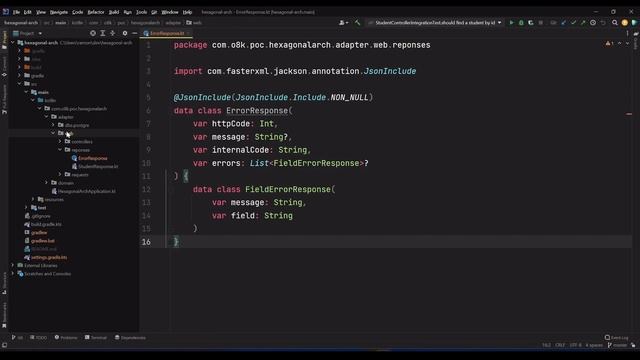
Task: Open Project panel settings gear
Action: pyautogui.click(x=125, y=33)
